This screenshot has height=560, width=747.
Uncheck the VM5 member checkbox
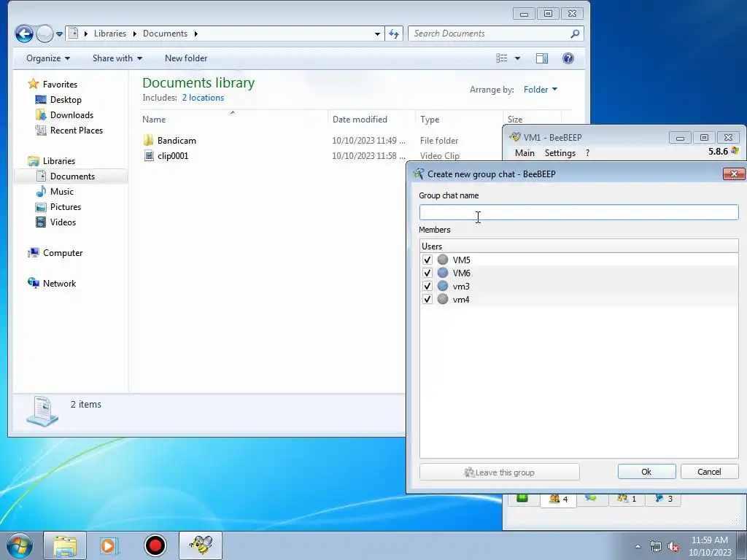pos(427,260)
